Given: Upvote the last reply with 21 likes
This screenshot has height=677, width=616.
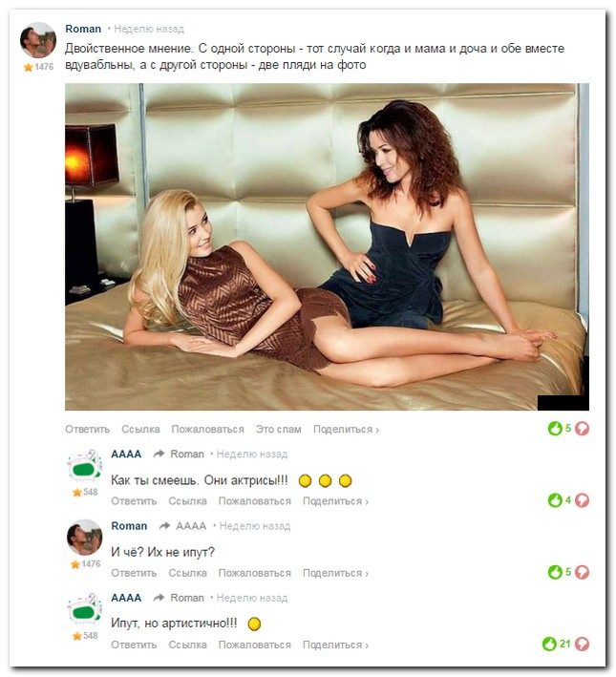Looking at the screenshot, I should (x=549, y=644).
